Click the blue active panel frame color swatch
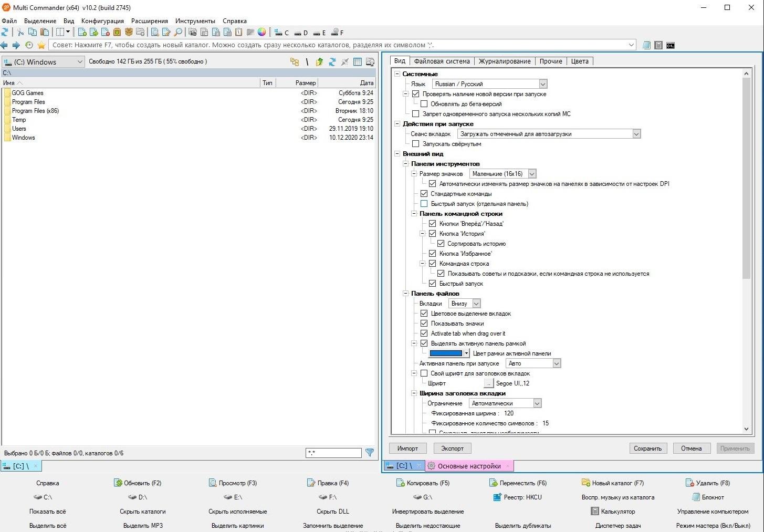 click(446, 353)
